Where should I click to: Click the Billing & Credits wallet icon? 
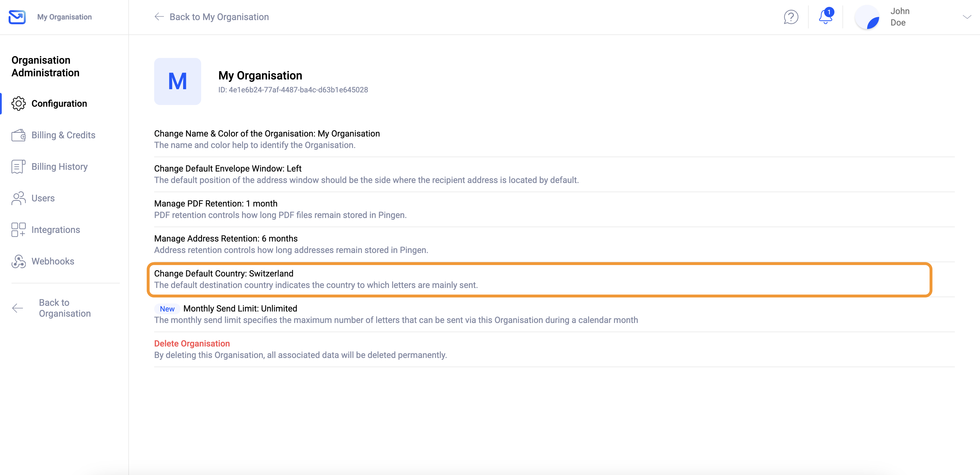18,135
